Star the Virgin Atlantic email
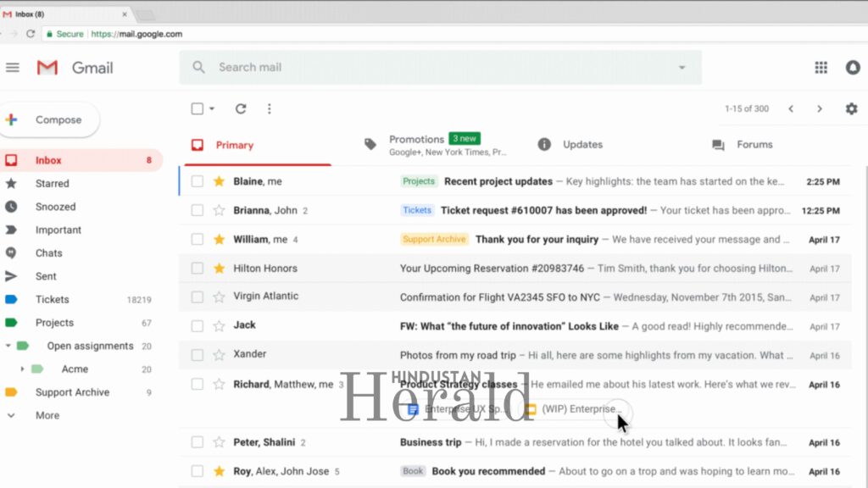 (220, 297)
